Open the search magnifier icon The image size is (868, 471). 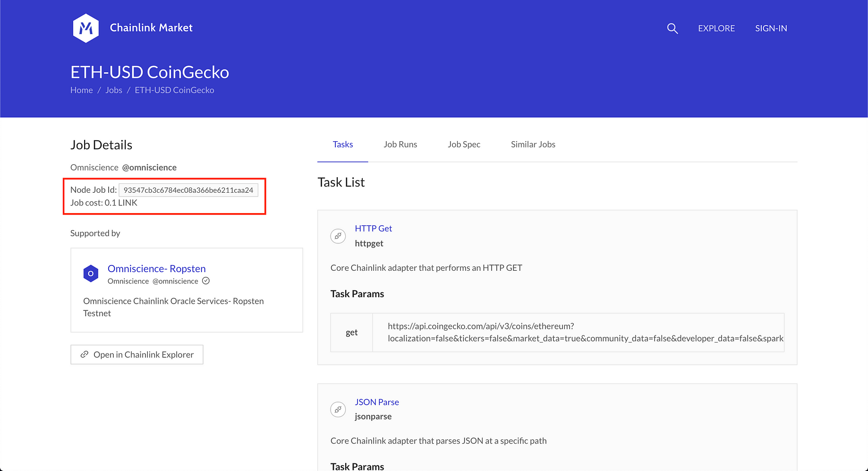(672, 28)
